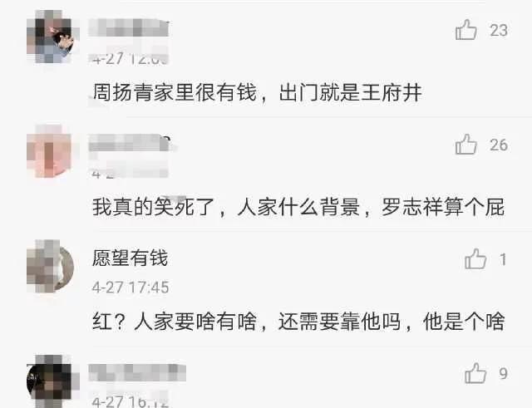Screen dimensions: 532x408
Task: Select comment starting with 红？人家要啥有啥
Action: 298,322
